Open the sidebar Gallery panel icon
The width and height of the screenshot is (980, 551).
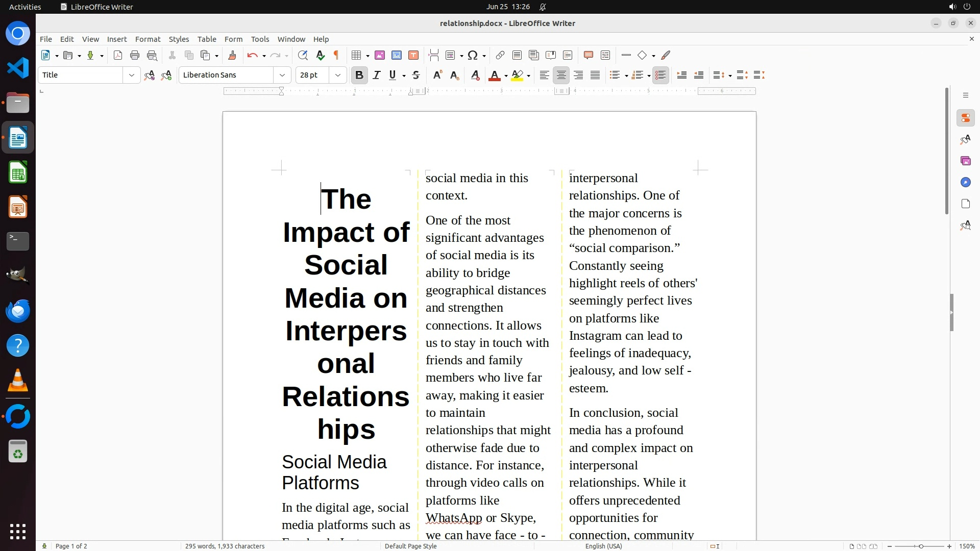tap(965, 161)
